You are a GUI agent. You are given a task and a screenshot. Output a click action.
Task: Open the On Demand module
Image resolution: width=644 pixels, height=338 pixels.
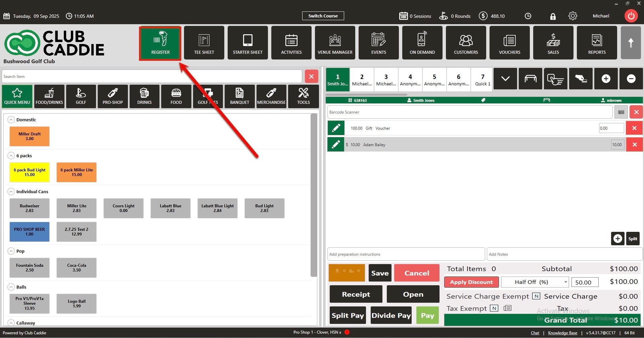(x=422, y=43)
